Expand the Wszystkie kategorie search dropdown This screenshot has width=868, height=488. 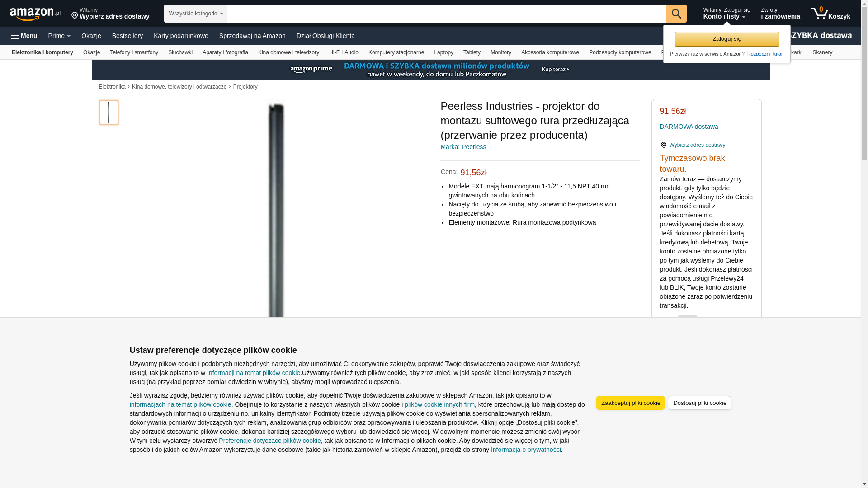click(x=195, y=14)
